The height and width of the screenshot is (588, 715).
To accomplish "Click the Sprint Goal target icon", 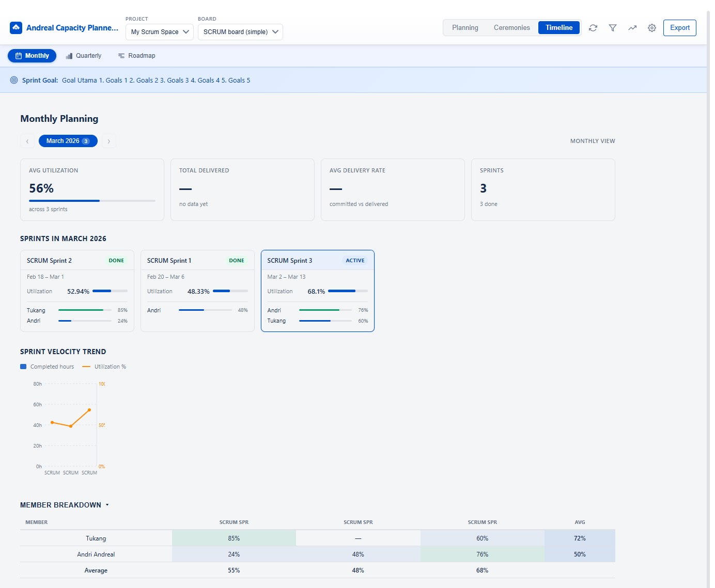I will click(14, 80).
